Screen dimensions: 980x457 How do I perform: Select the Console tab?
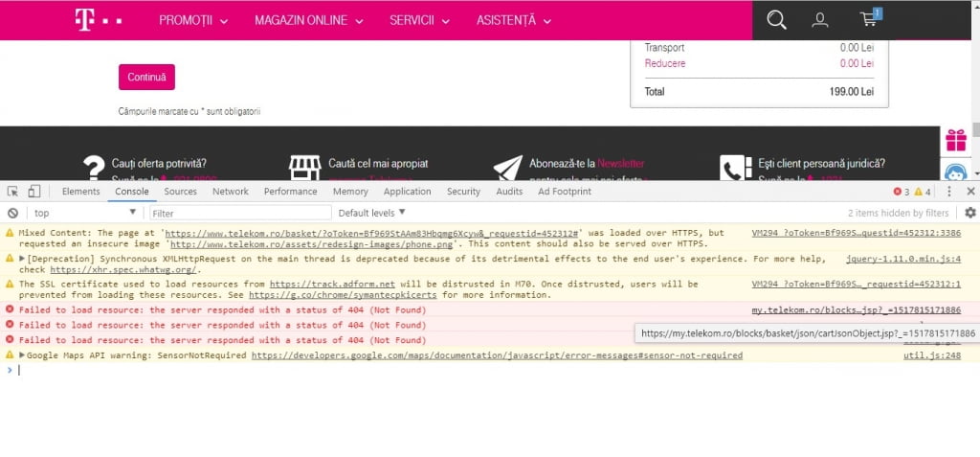[132, 192]
